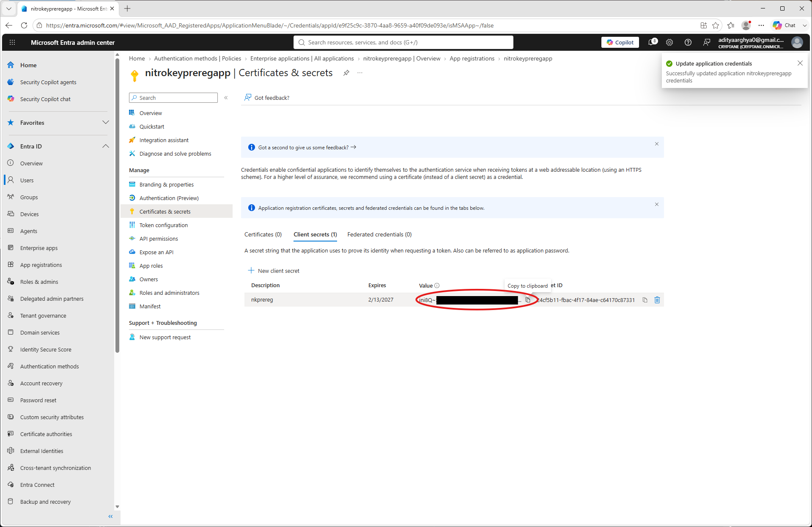Open the browser Chat dropdown arrow
This screenshot has height=527, width=812.
pyautogui.click(x=805, y=25)
